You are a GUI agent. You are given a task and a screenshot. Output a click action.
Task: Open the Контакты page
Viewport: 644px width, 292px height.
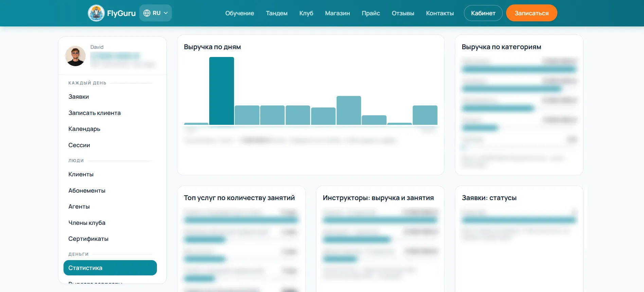tap(440, 13)
